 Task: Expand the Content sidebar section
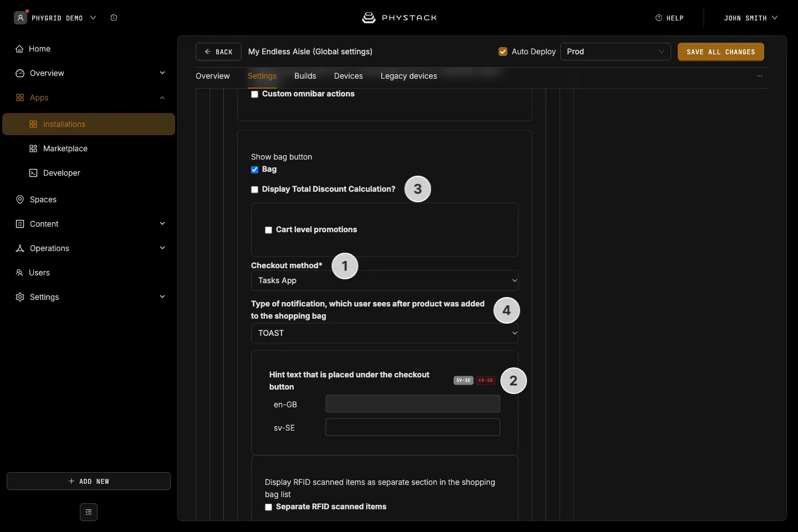point(162,224)
